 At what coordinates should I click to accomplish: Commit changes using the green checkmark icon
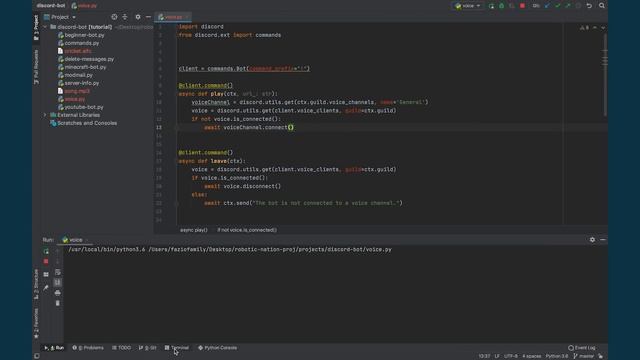tap(558, 6)
